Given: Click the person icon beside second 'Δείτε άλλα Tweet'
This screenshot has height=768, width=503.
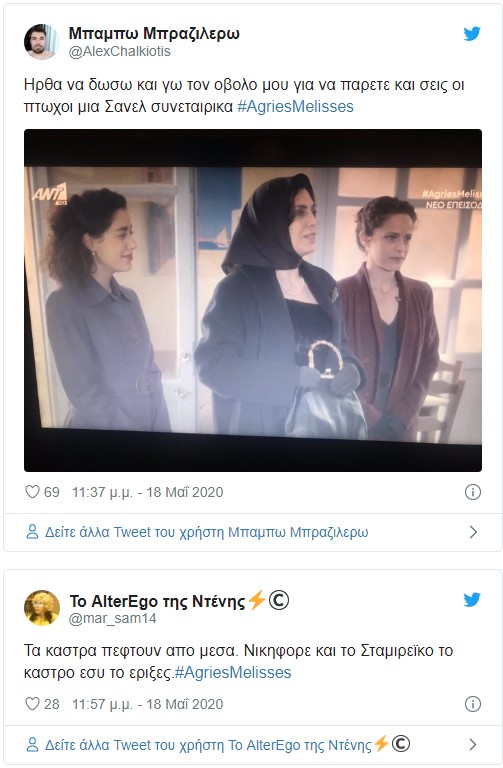Looking at the screenshot, I should 32,745.
